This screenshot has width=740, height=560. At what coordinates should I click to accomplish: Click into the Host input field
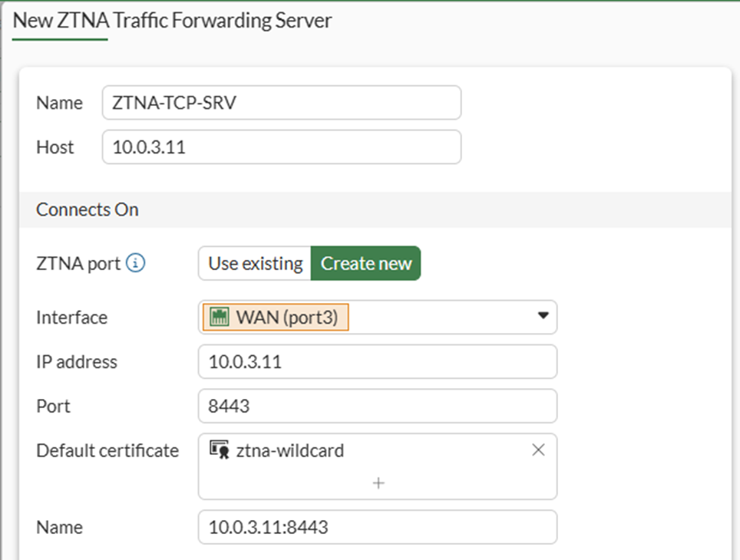[281, 147]
